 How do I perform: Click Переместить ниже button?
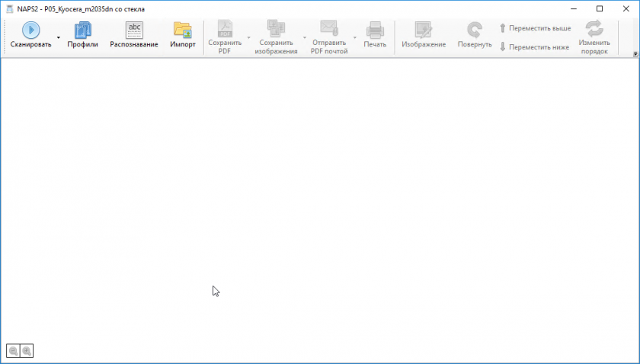(535, 46)
